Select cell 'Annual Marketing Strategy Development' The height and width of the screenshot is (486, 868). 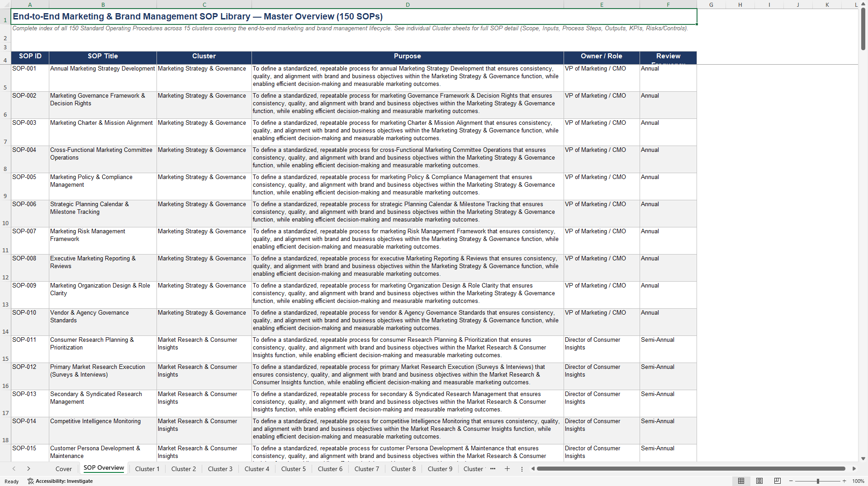103,78
